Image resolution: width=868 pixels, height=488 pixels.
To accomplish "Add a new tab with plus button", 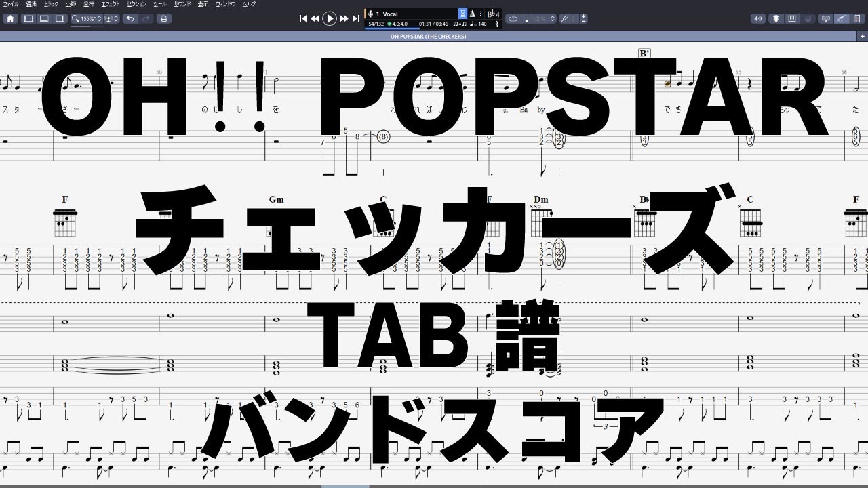I will (x=862, y=36).
